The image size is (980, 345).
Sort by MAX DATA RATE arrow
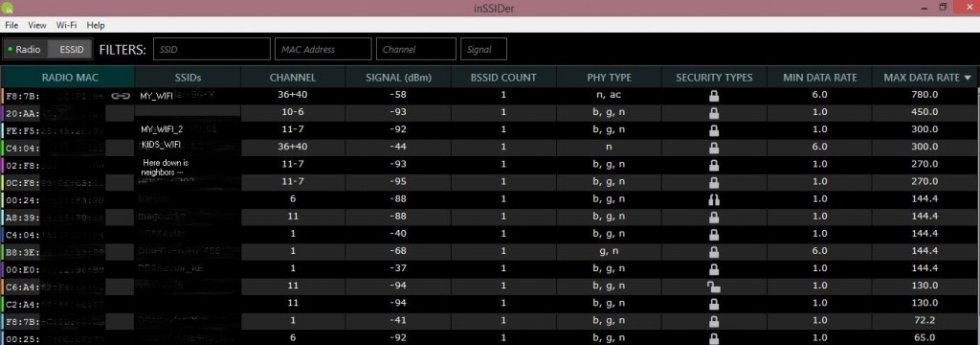[969, 78]
